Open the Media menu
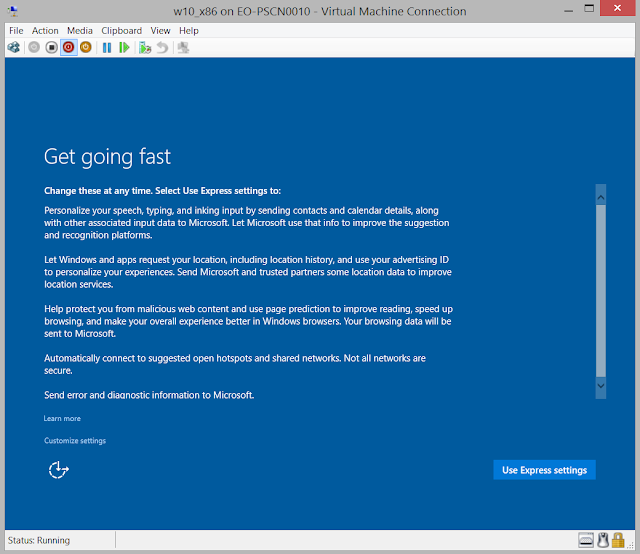 pyautogui.click(x=80, y=31)
